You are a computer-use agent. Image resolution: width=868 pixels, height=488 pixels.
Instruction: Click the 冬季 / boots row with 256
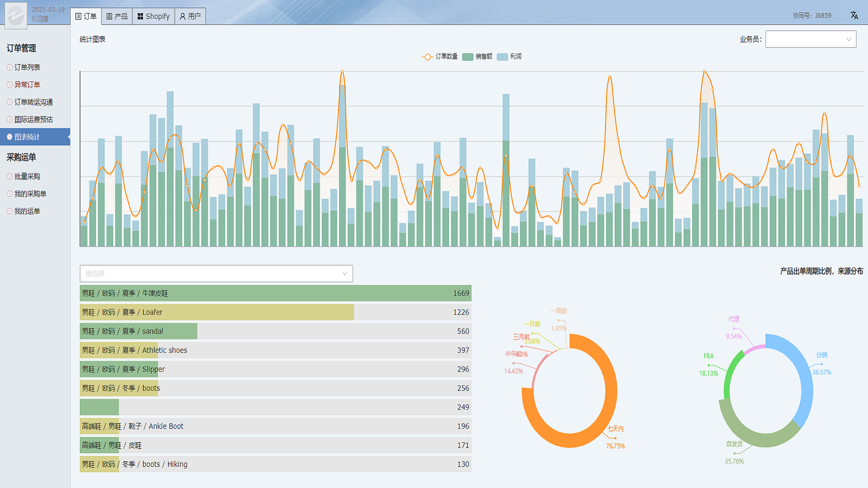276,388
